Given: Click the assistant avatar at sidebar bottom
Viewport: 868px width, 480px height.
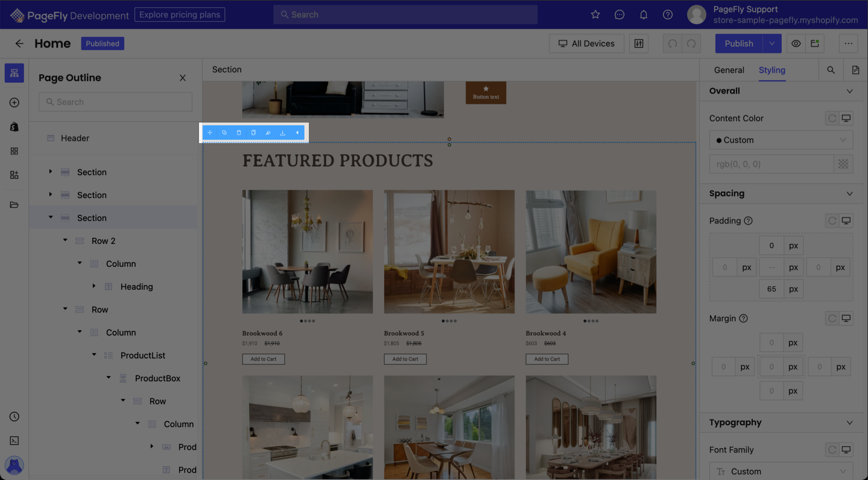Looking at the screenshot, I should 14,466.
